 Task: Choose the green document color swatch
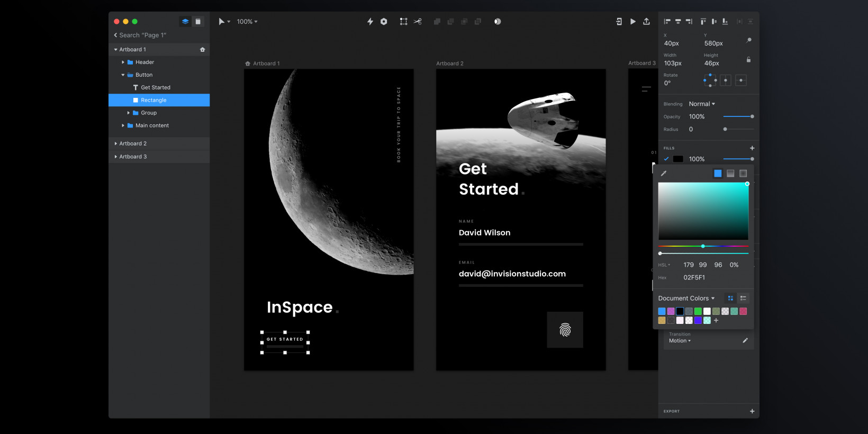pos(698,311)
